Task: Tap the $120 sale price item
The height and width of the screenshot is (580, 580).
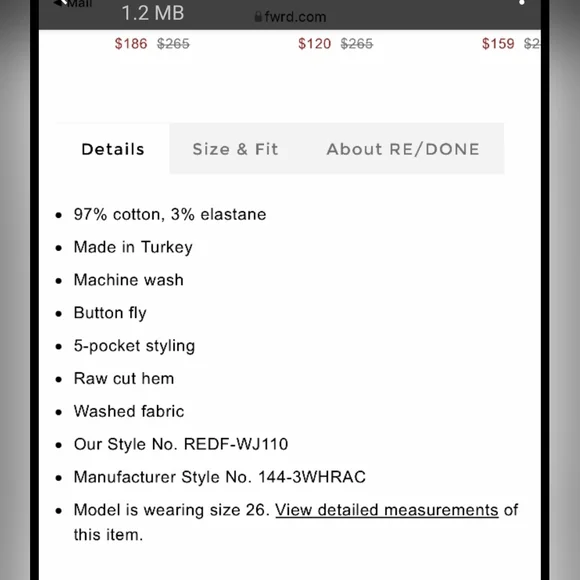Action: coord(314,44)
